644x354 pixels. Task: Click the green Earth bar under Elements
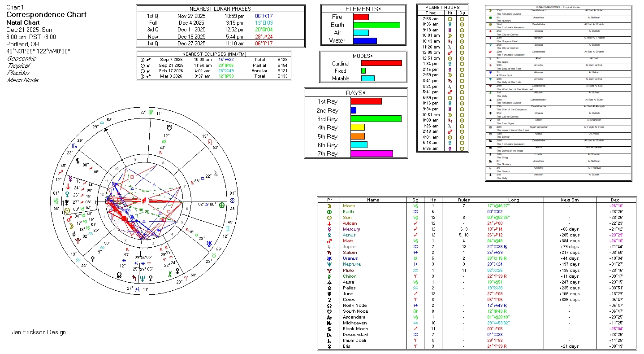(376, 25)
